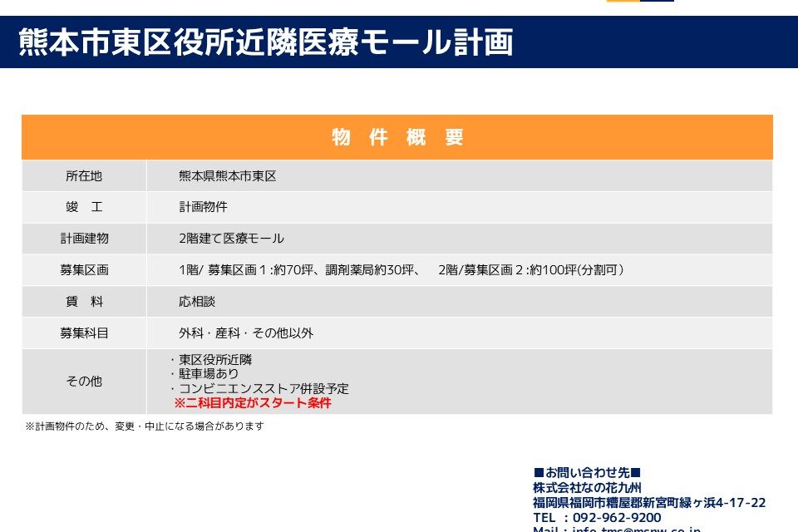Click the 駐車場あり bullet item
798x532 pixels.
(209, 374)
